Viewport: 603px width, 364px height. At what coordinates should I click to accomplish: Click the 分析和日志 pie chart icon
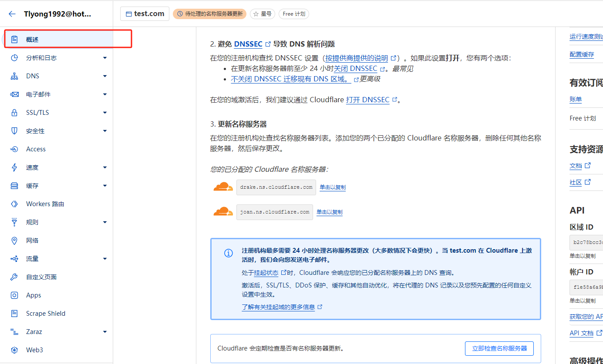click(14, 58)
